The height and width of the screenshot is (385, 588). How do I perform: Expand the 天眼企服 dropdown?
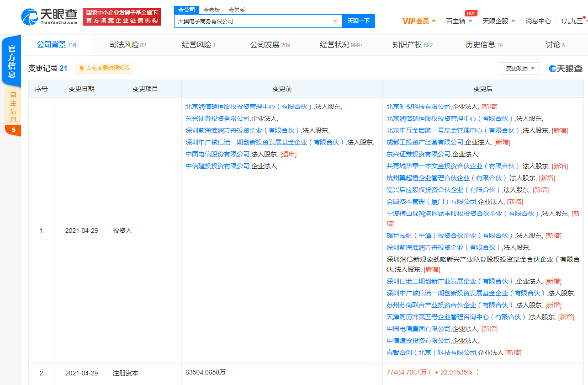pyautogui.click(x=498, y=21)
